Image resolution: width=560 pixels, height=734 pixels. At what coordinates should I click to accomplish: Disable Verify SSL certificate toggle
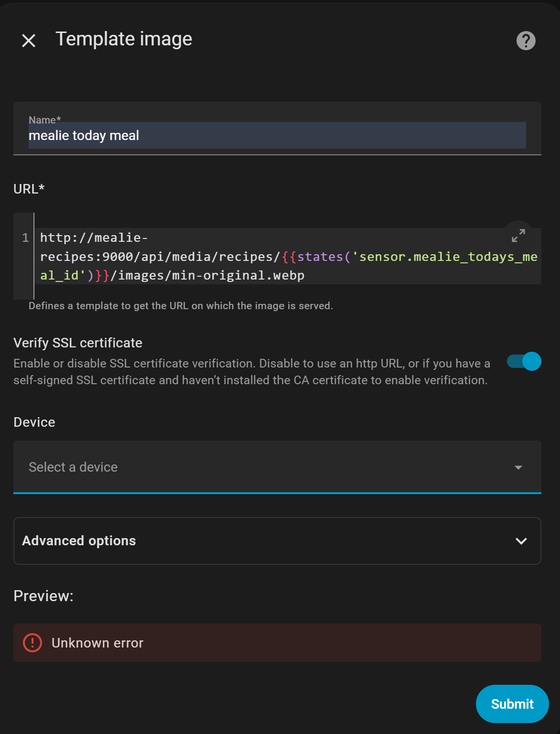[524, 362]
